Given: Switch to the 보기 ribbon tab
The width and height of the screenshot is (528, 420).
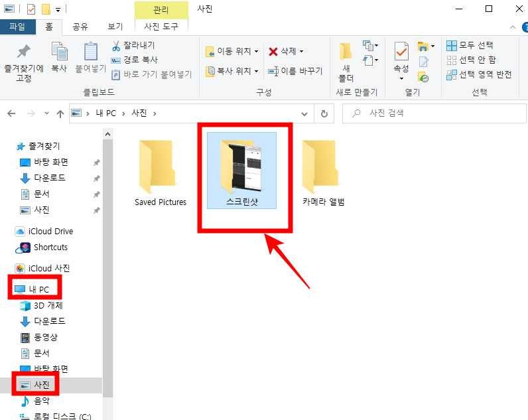Looking at the screenshot, I should tap(115, 27).
